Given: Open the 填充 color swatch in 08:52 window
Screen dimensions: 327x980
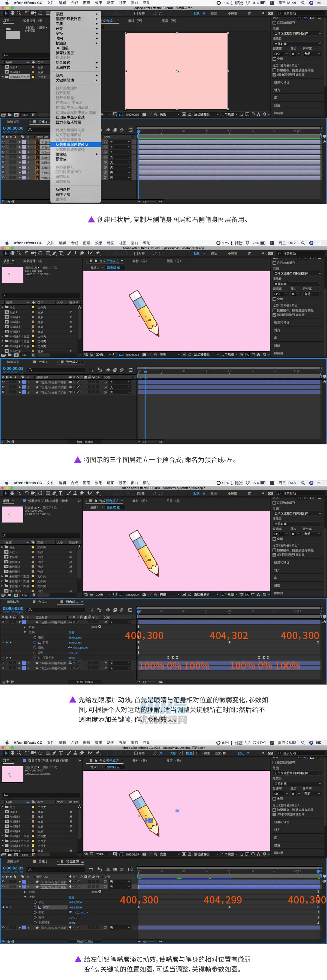Looking at the screenshot, I should (180, 753).
